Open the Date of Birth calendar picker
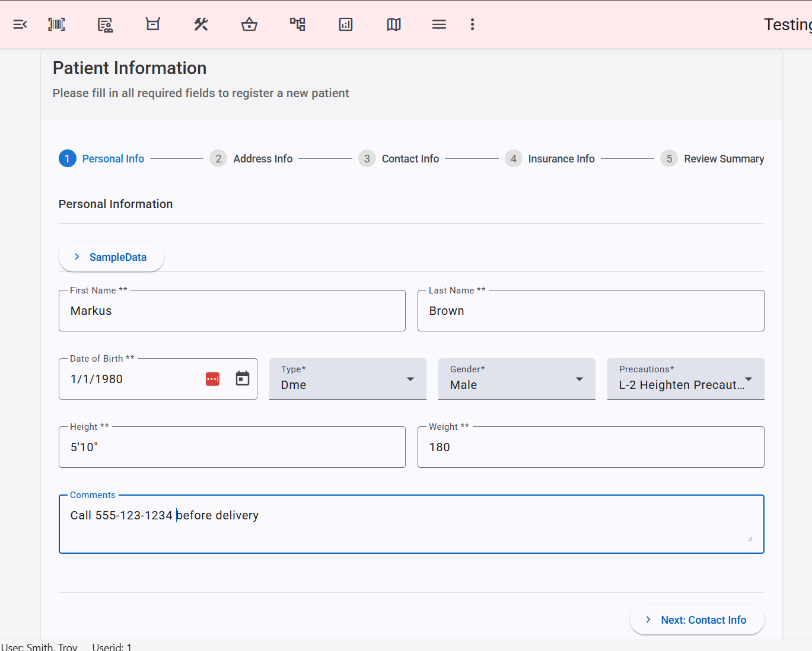Viewport: 812px width, 651px height. (x=243, y=379)
